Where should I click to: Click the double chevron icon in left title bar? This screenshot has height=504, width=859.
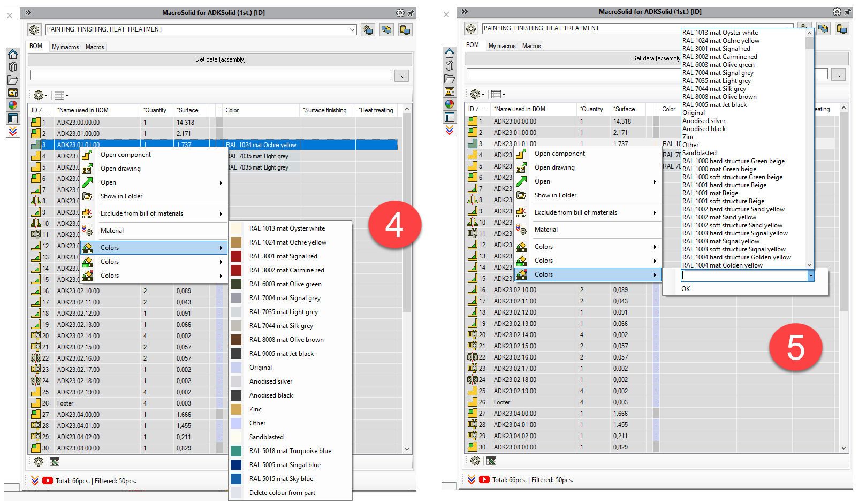click(x=28, y=13)
